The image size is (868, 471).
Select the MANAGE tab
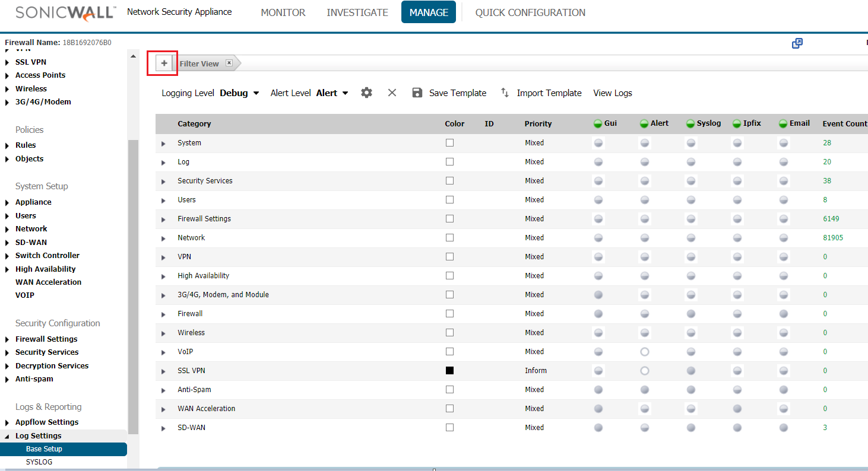click(x=429, y=12)
